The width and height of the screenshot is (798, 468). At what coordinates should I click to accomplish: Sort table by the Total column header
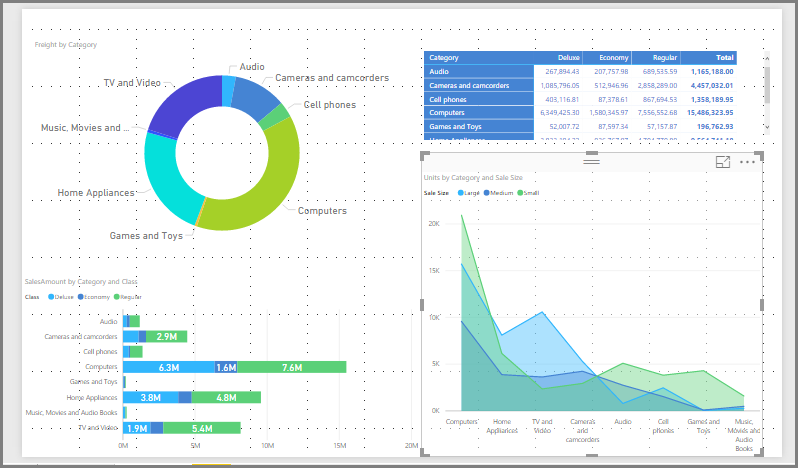[724, 58]
